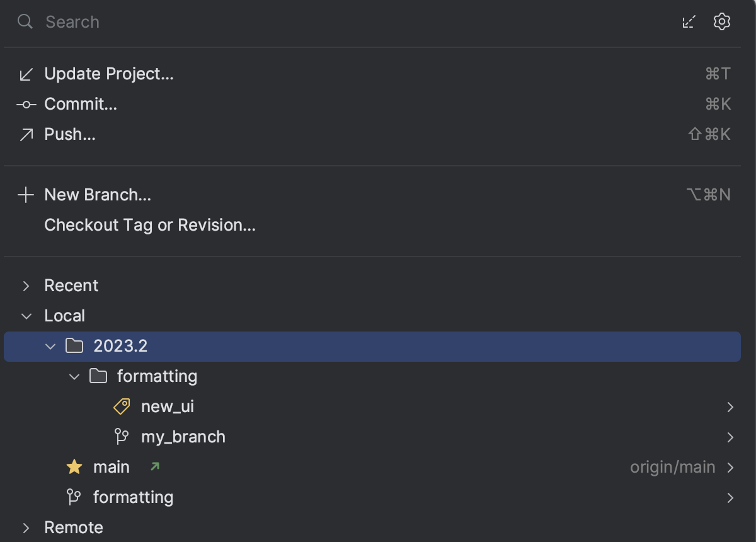
Task: Click the Push arrow icon
Action: [x=25, y=134]
